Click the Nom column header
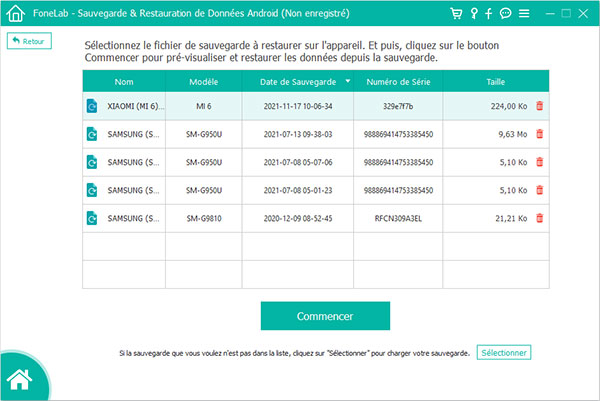This screenshot has width=600, height=401. click(x=124, y=81)
